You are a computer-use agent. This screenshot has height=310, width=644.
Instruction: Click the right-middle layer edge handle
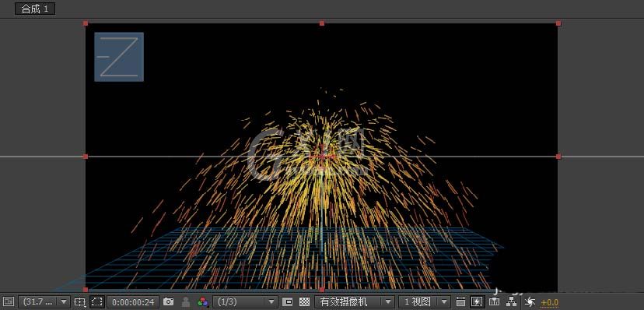click(558, 157)
